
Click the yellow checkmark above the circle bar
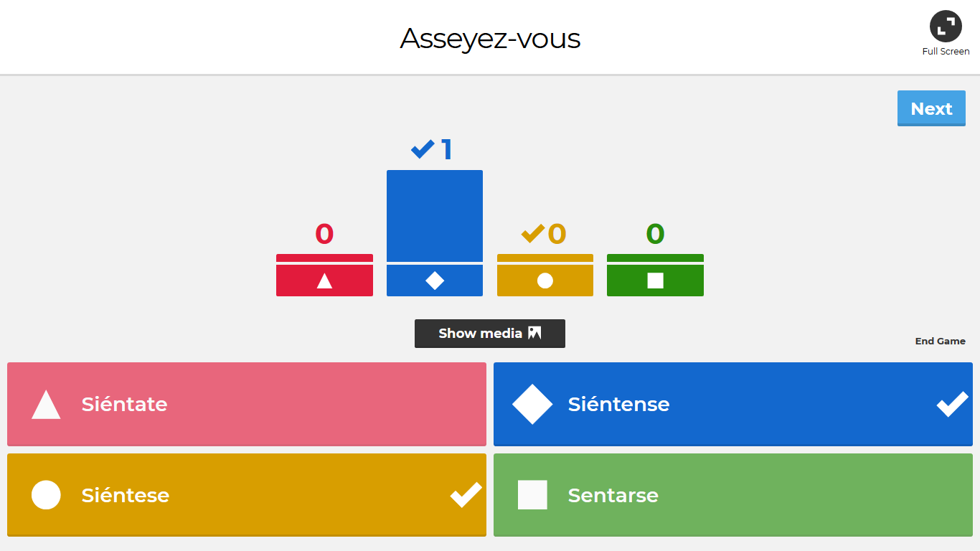pyautogui.click(x=532, y=233)
